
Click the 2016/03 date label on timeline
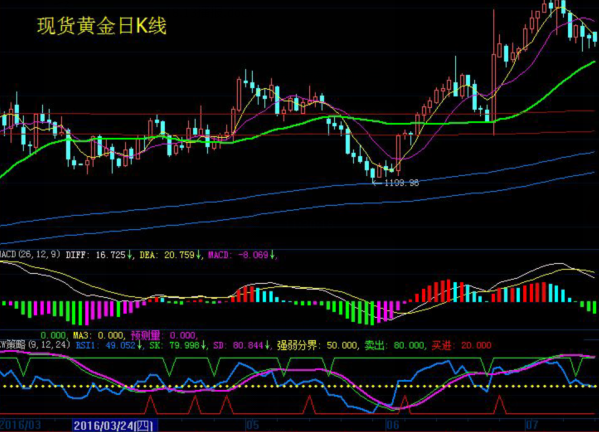21,425
